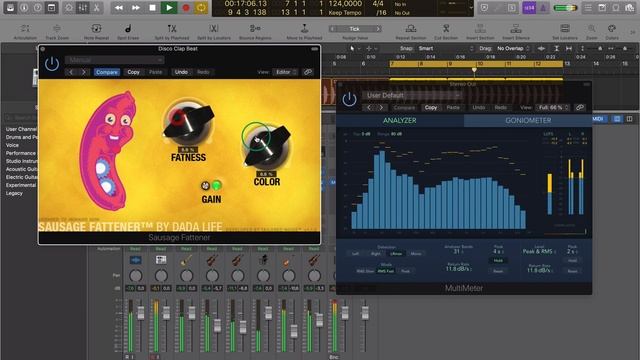Open the View Full 66% dropdown in MultiMeter
640x360 pixels.
tap(553, 107)
